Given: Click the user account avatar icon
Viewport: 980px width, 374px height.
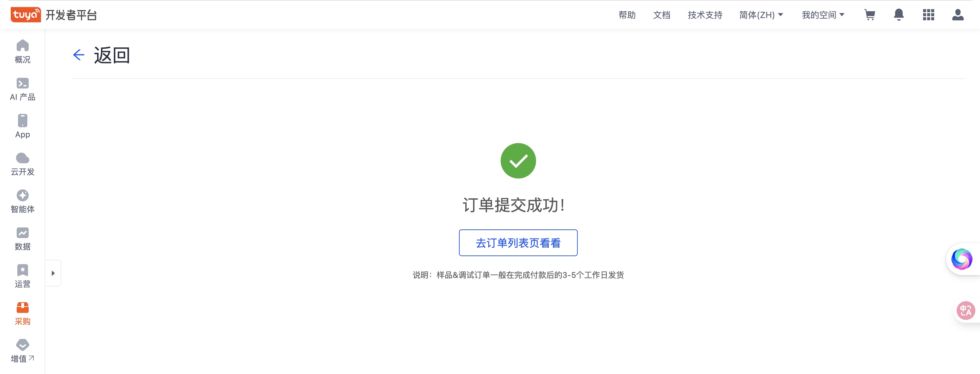Looking at the screenshot, I should [958, 15].
